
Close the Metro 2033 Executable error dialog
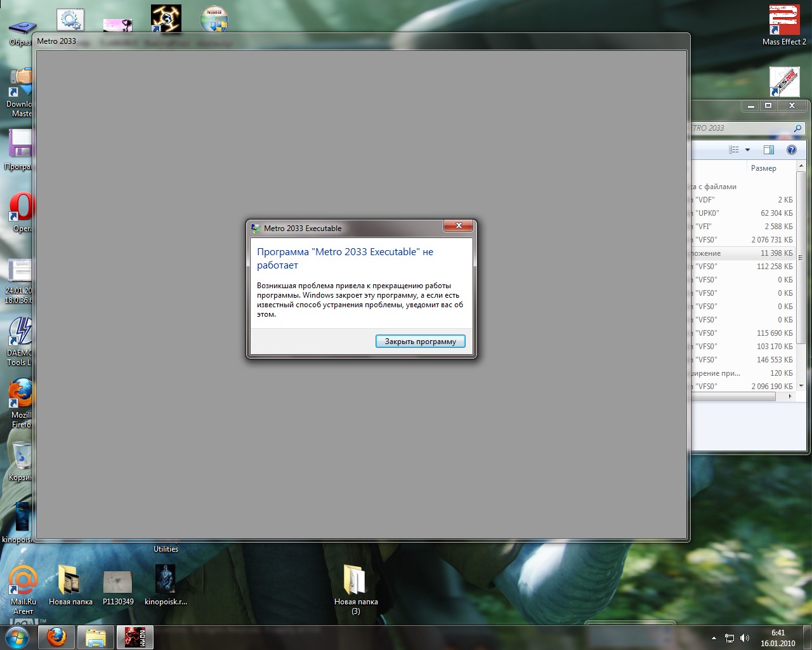(x=458, y=225)
